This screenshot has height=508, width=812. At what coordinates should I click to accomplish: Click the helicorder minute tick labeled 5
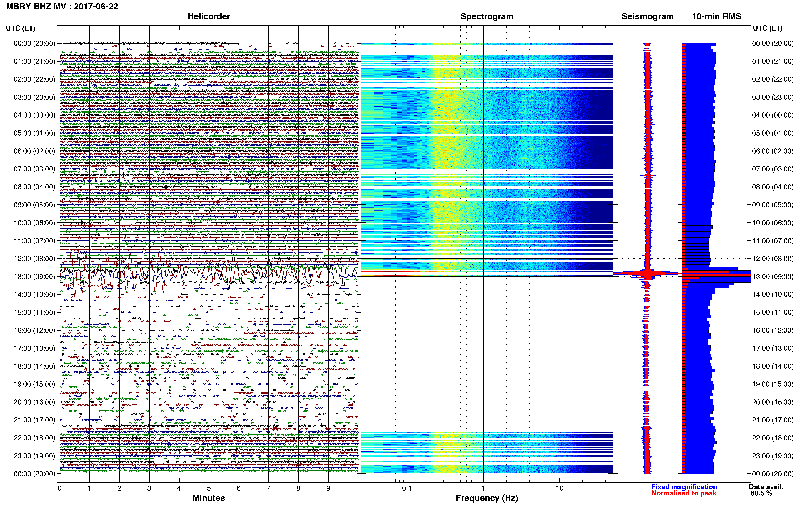coord(209,488)
